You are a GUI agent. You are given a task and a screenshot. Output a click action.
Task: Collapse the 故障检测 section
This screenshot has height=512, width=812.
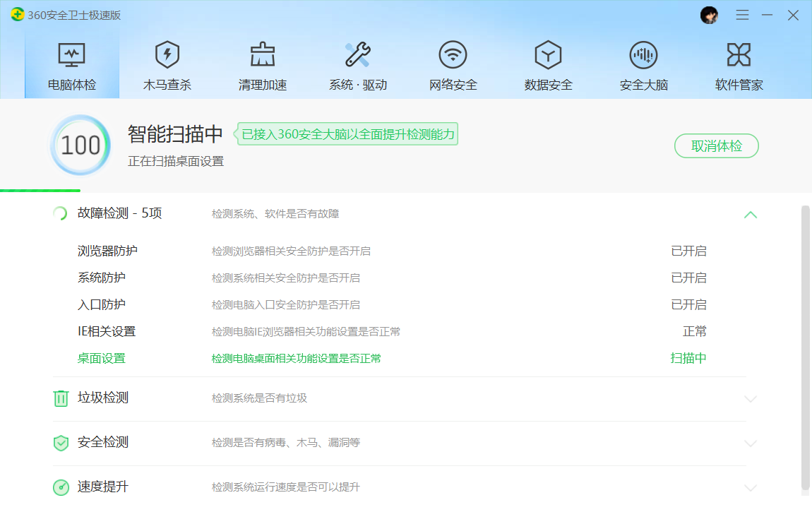pos(751,214)
